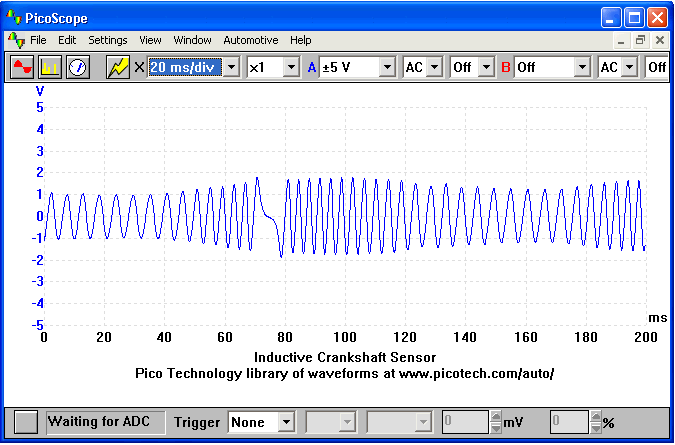Close the inner document window

click(x=660, y=40)
